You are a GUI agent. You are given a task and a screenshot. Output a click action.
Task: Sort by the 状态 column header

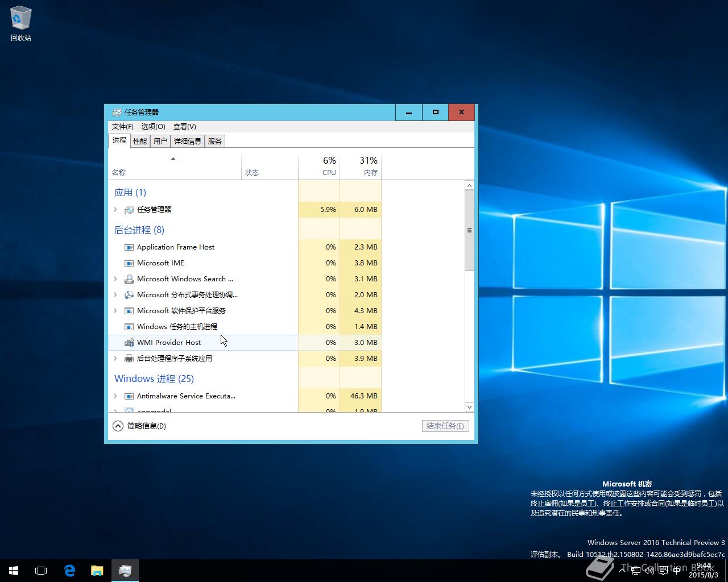click(x=270, y=167)
